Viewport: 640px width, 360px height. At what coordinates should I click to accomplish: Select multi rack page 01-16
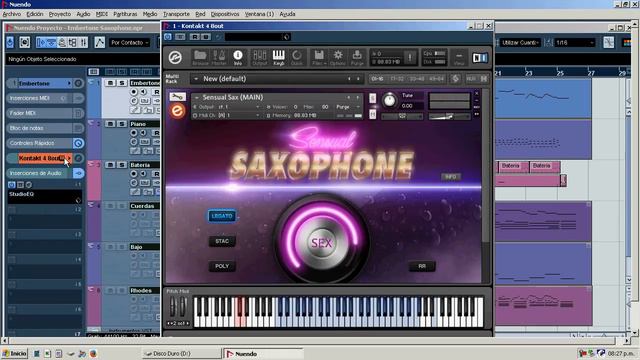click(x=377, y=79)
